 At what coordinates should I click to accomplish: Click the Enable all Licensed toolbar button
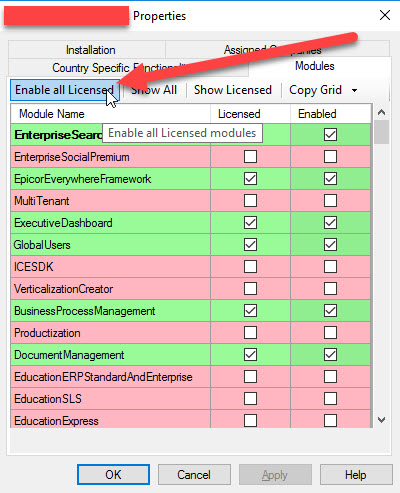(x=65, y=90)
